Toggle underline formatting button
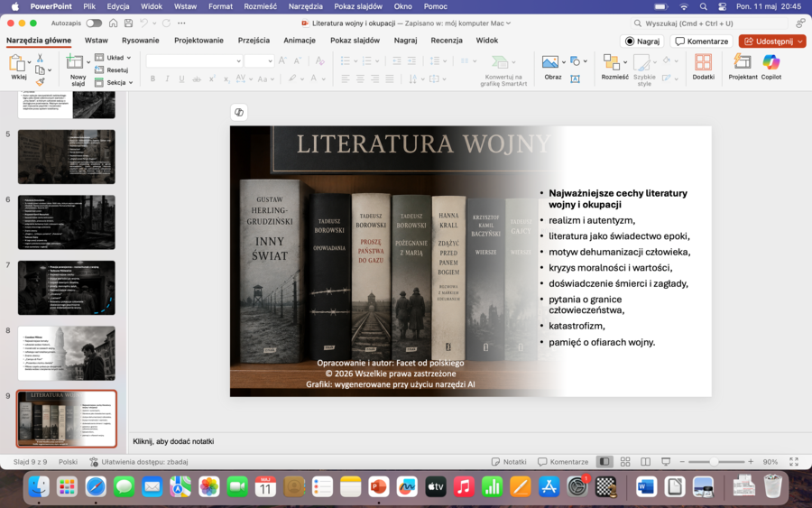 point(181,79)
